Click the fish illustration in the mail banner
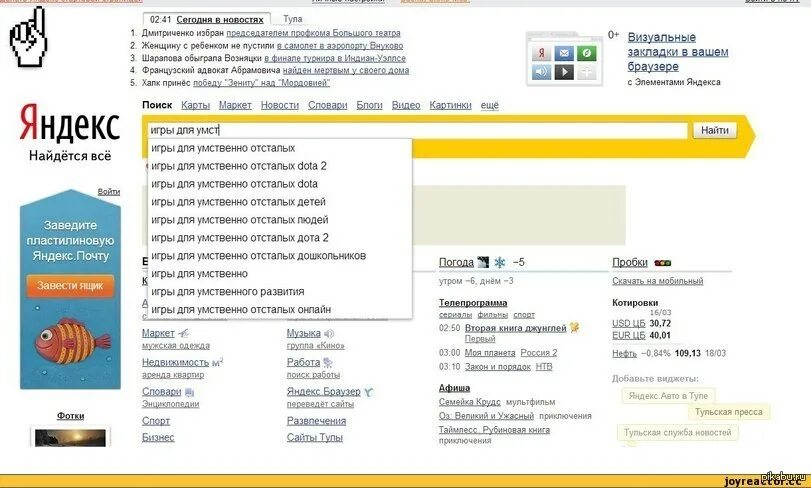This screenshot has width=811, height=488. point(72,342)
